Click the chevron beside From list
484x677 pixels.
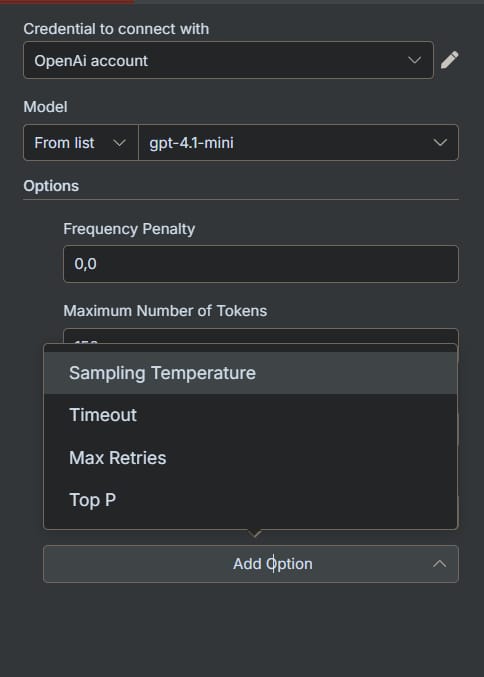point(119,143)
